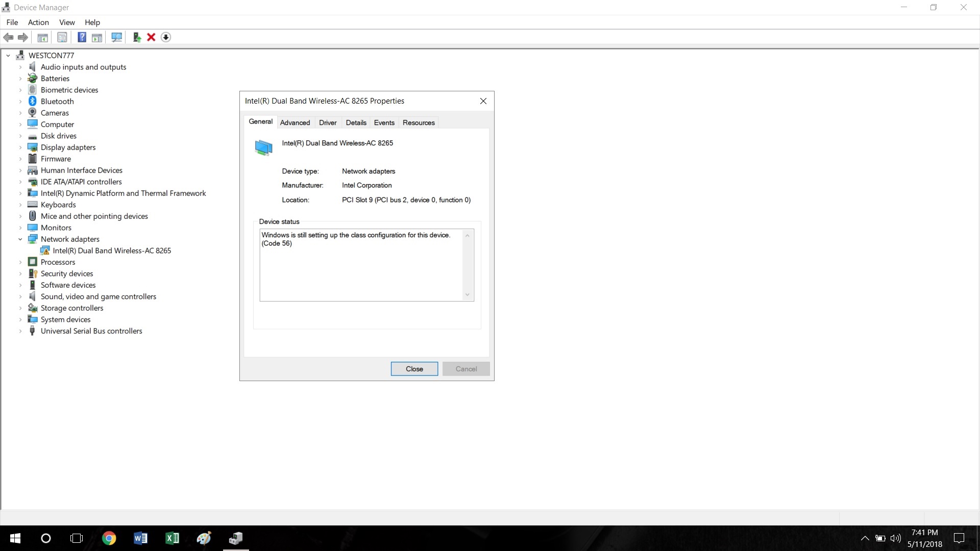Open Chrome from the taskbar

tap(109, 538)
